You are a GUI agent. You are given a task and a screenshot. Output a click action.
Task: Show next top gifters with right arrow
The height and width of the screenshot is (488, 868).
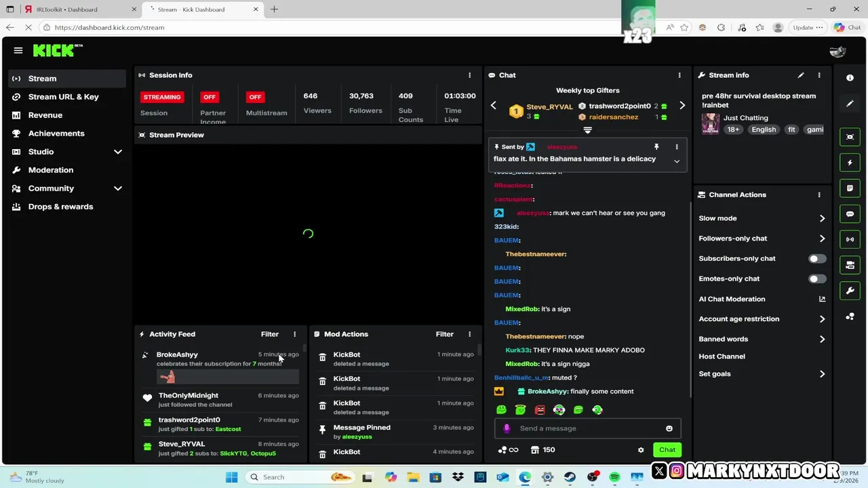682,106
